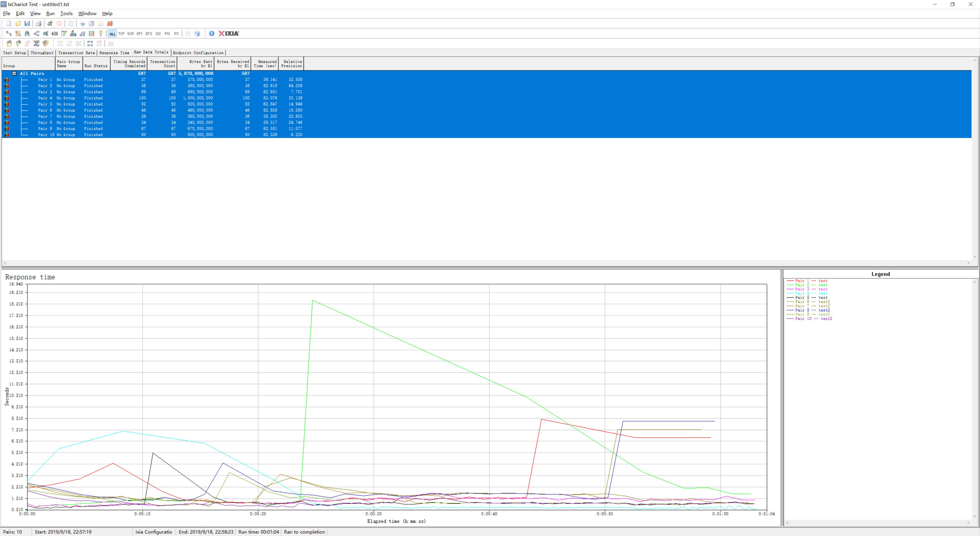The width and height of the screenshot is (980, 536).
Task: Click the Relative Precision column header
Action: [x=291, y=64]
